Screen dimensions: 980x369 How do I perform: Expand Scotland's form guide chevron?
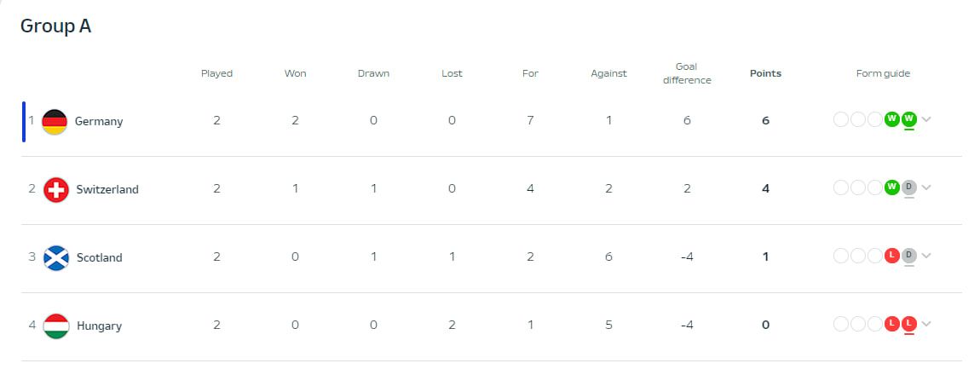coord(926,256)
